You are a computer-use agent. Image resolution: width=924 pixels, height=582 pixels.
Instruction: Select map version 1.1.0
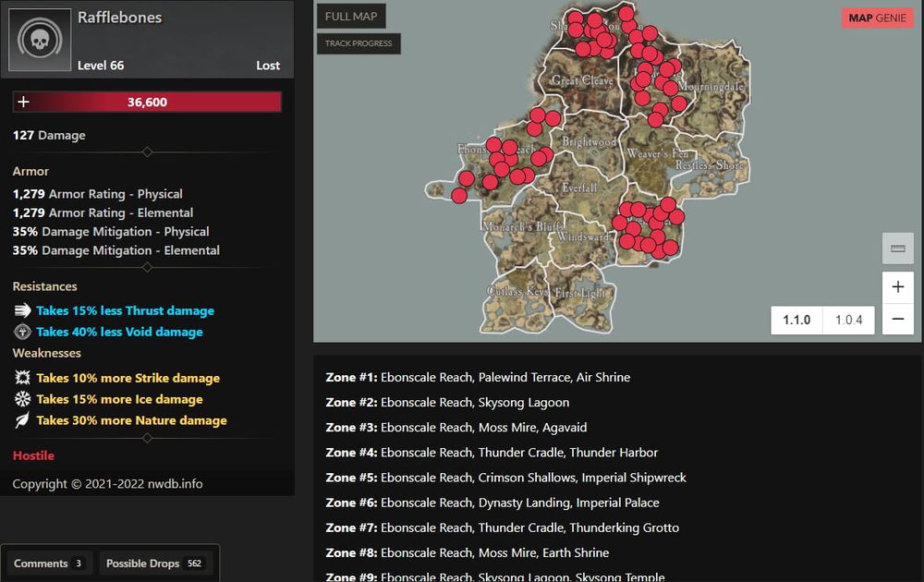[x=796, y=320]
